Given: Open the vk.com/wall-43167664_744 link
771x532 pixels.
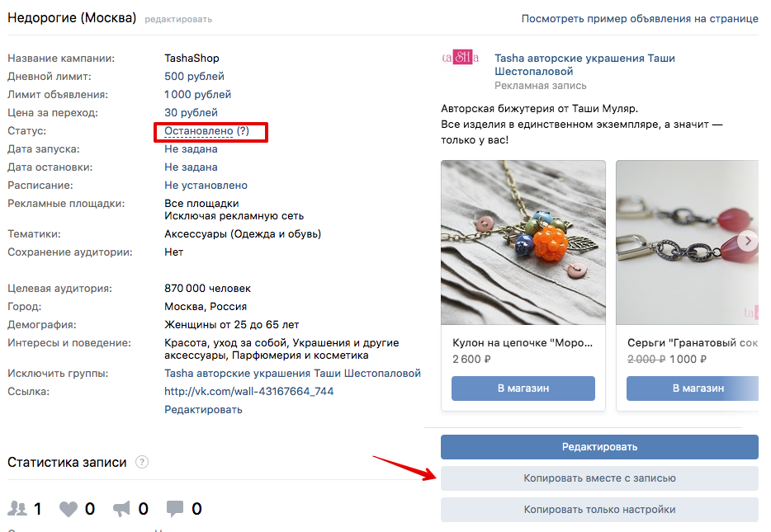Looking at the screenshot, I should point(249,391).
